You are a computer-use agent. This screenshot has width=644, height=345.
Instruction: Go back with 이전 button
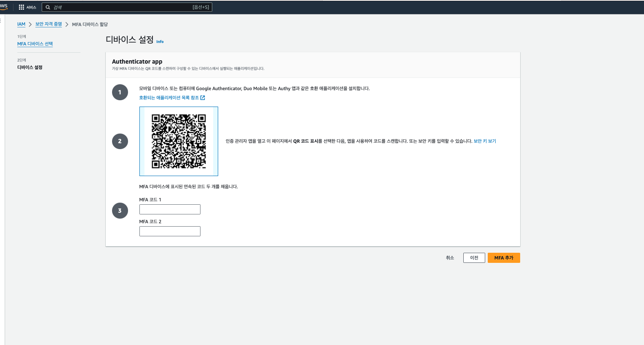tap(474, 258)
